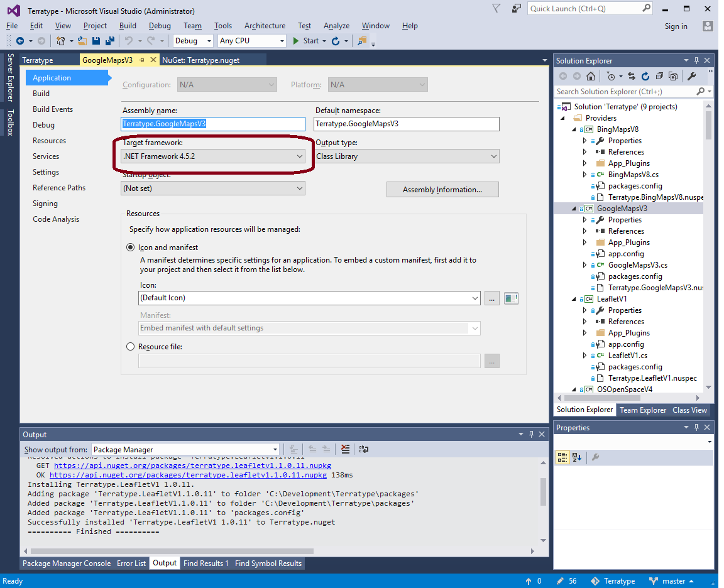724x588 pixels.
Task: Click the Terratype repository status bar item
Action: click(x=613, y=581)
